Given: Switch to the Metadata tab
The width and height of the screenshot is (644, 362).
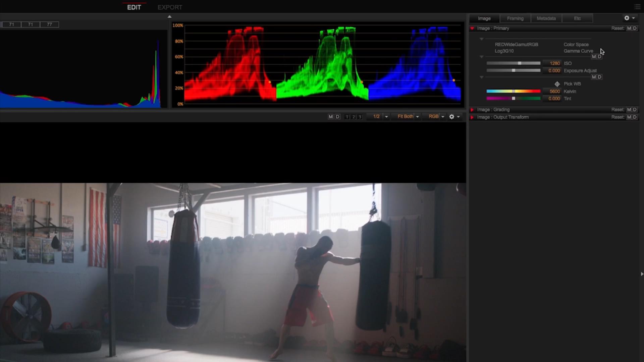Looking at the screenshot, I should [546, 18].
